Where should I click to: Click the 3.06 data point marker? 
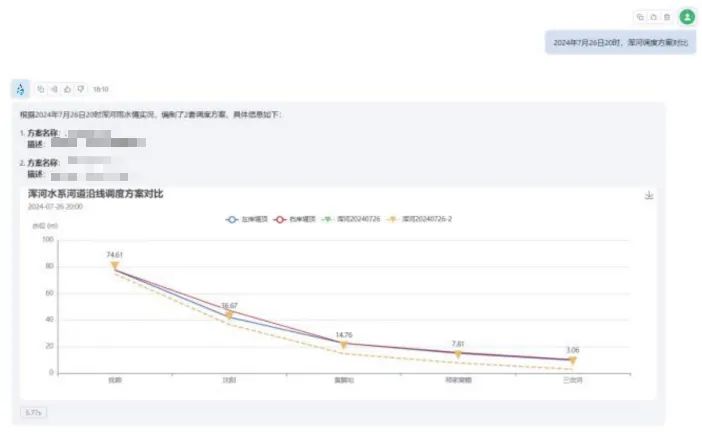point(572,361)
